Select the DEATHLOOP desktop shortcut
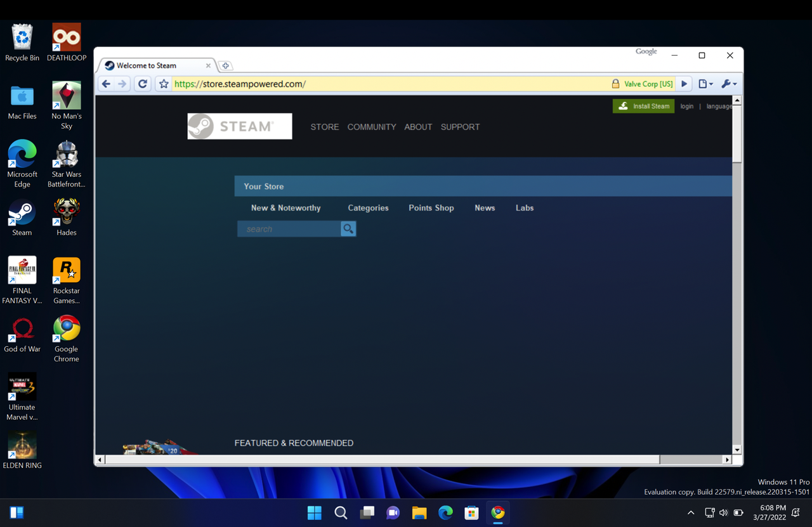Image resolution: width=812 pixels, height=527 pixels. tap(67, 43)
